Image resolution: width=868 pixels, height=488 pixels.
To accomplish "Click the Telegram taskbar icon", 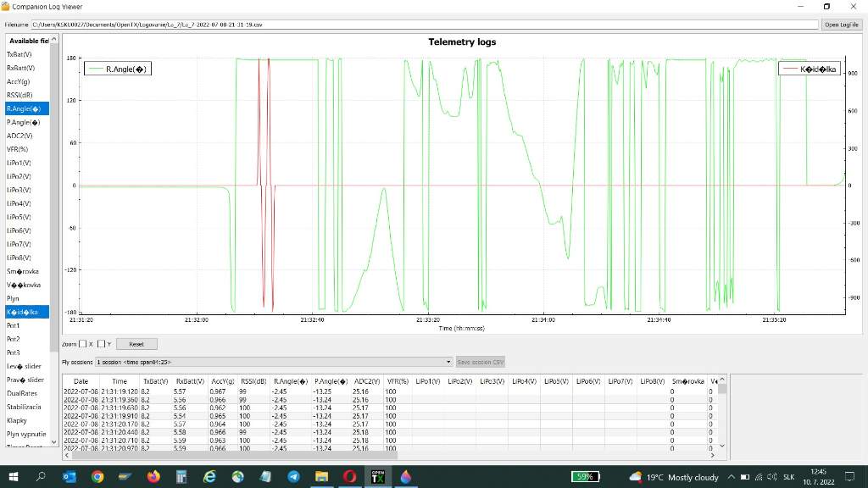I will (x=293, y=477).
